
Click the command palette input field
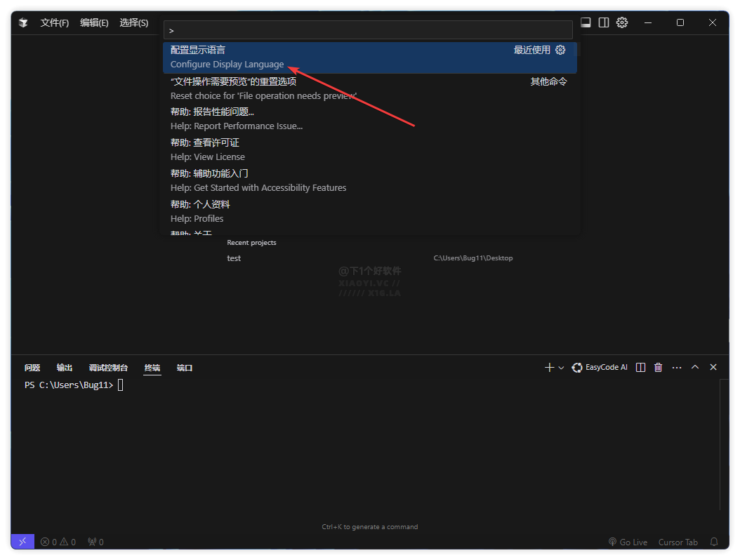click(x=368, y=30)
